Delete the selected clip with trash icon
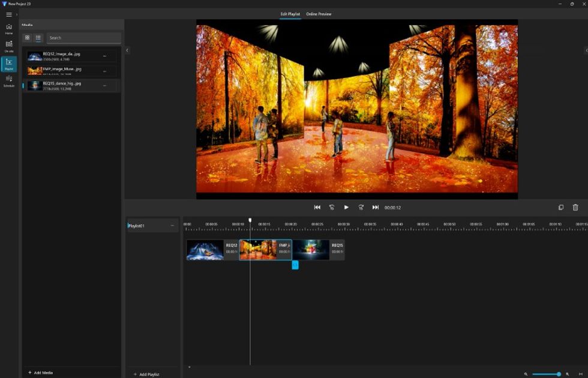 pos(577,206)
